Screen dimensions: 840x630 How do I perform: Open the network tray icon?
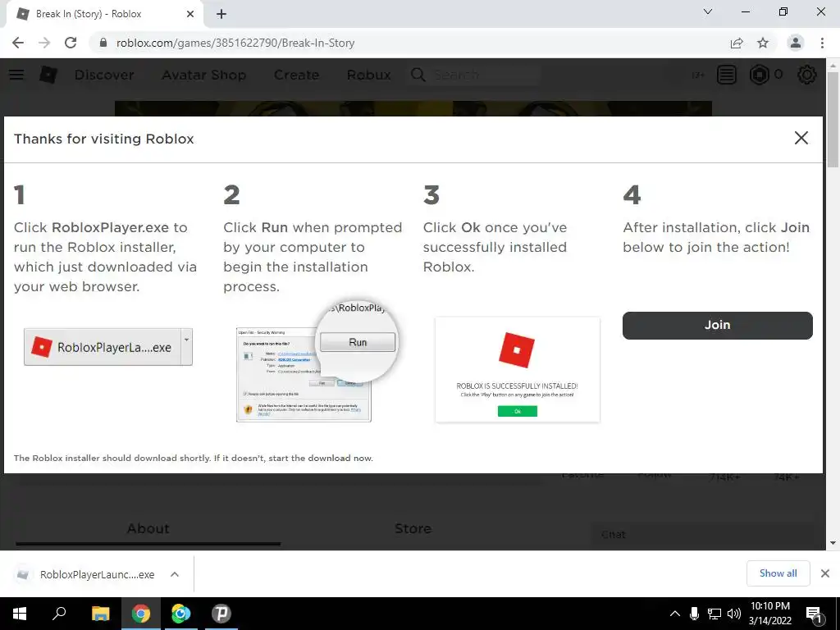coord(714,614)
